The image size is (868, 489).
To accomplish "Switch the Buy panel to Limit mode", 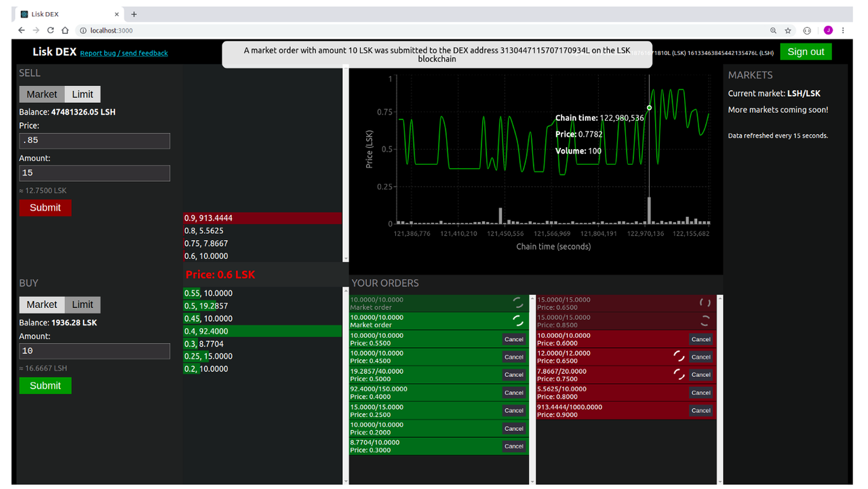I will point(83,305).
